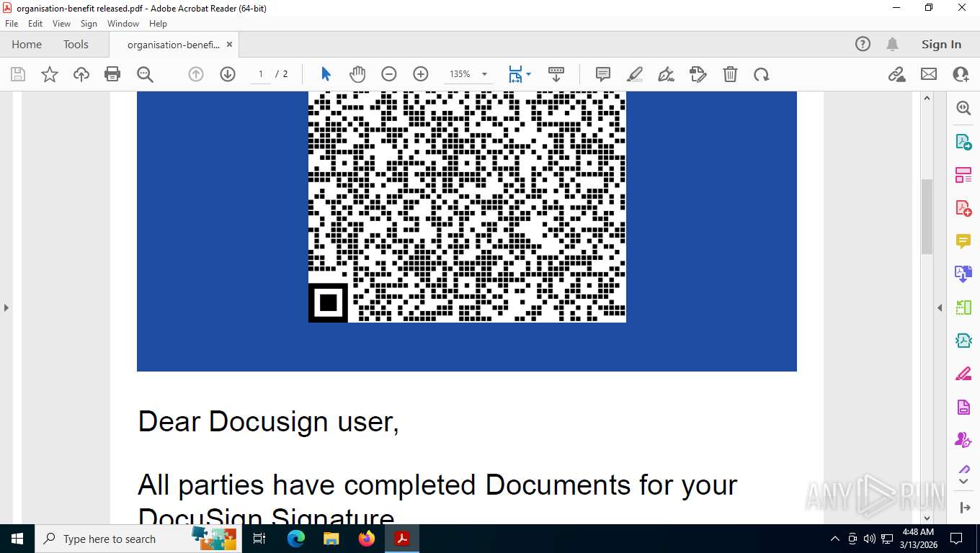980x553 pixels.
Task: Open Request Signatures tool in right pane
Action: (x=963, y=440)
